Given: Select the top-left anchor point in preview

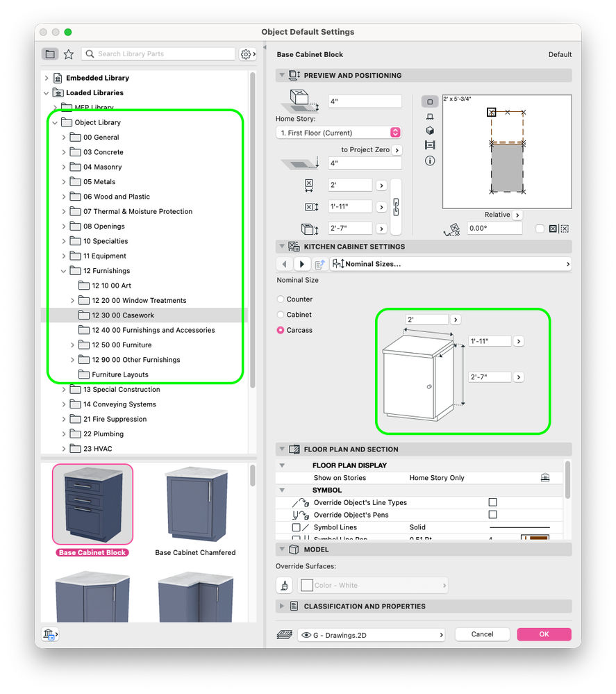Looking at the screenshot, I should [491, 113].
